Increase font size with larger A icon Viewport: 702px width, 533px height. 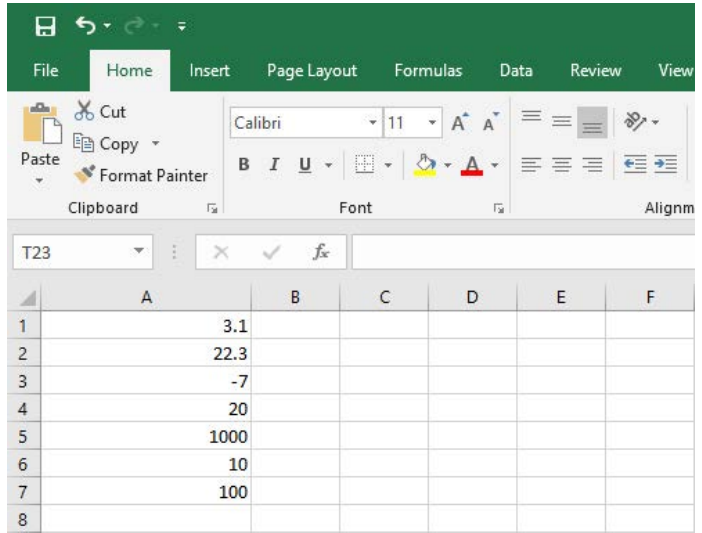460,122
